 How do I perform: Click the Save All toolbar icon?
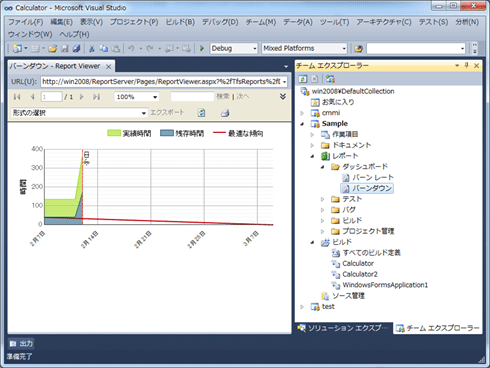point(76,49)
